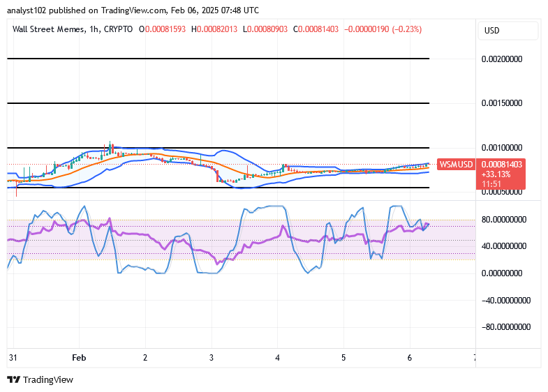Click the 0.00000000 oscillator axis label
Viewport: 548px width, 392px height.
[x=502, y=273]
